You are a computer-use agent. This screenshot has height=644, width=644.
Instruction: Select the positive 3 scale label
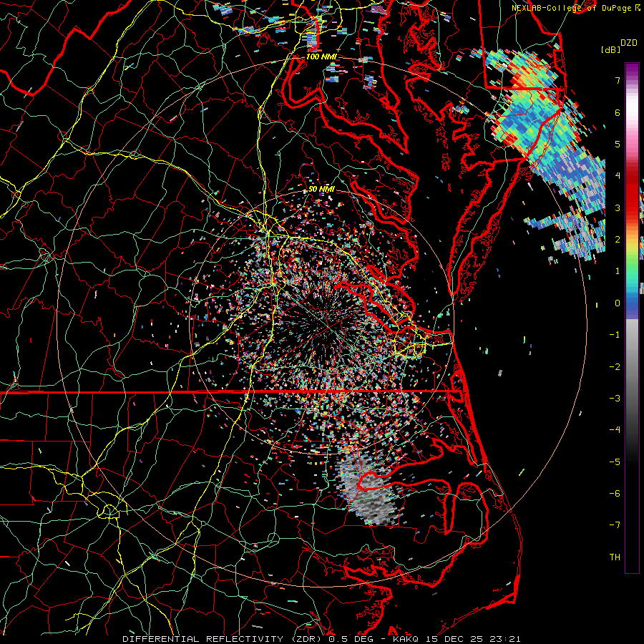click(x=618, y=208)
